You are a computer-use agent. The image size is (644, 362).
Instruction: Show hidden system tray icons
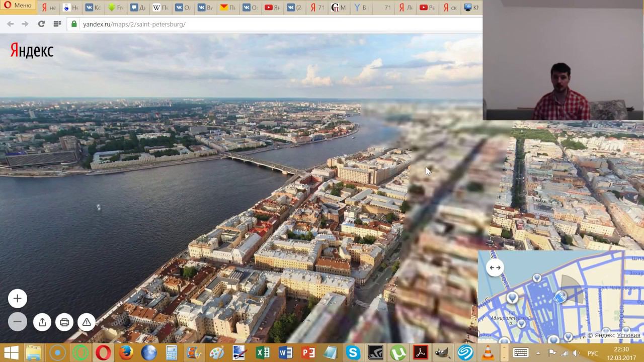point(538,353)
